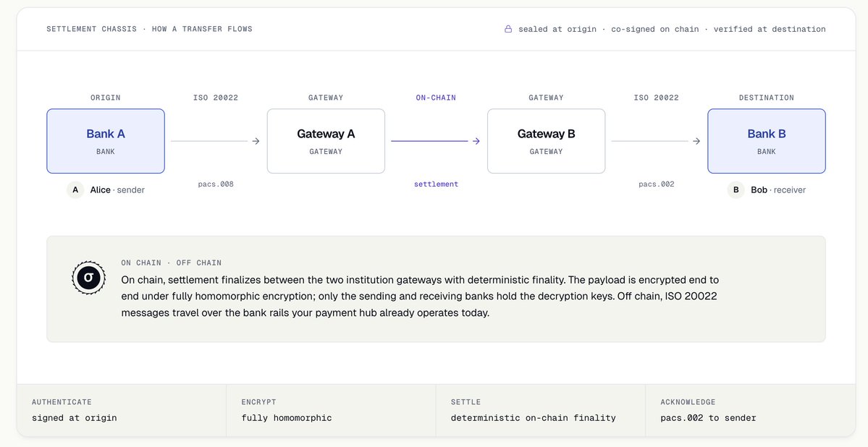
Task: Click Alice's avatar circle labeled A
Action: tap(75, 190)
